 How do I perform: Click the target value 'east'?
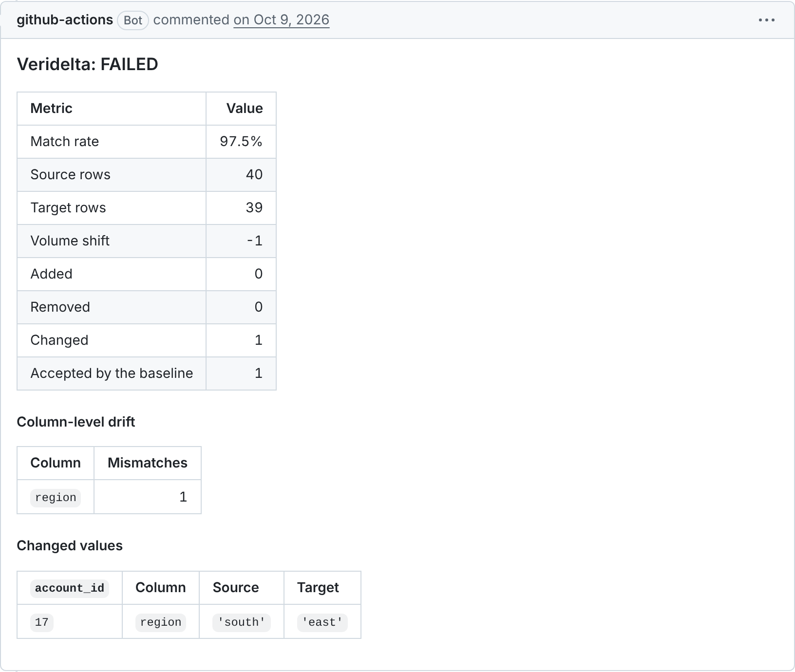click(x=322, y=622)
